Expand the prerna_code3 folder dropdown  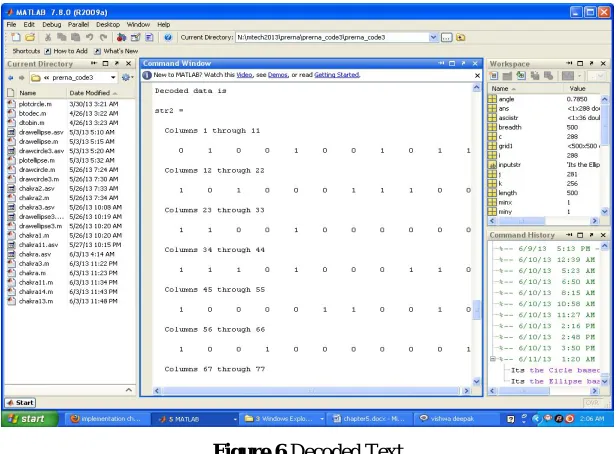pos(113,77)
